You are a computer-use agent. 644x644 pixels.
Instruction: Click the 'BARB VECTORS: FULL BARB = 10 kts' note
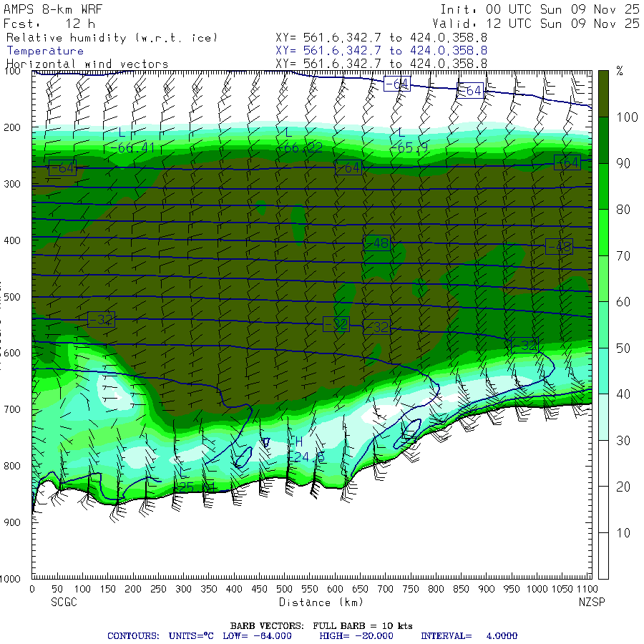tap(321, 626)
